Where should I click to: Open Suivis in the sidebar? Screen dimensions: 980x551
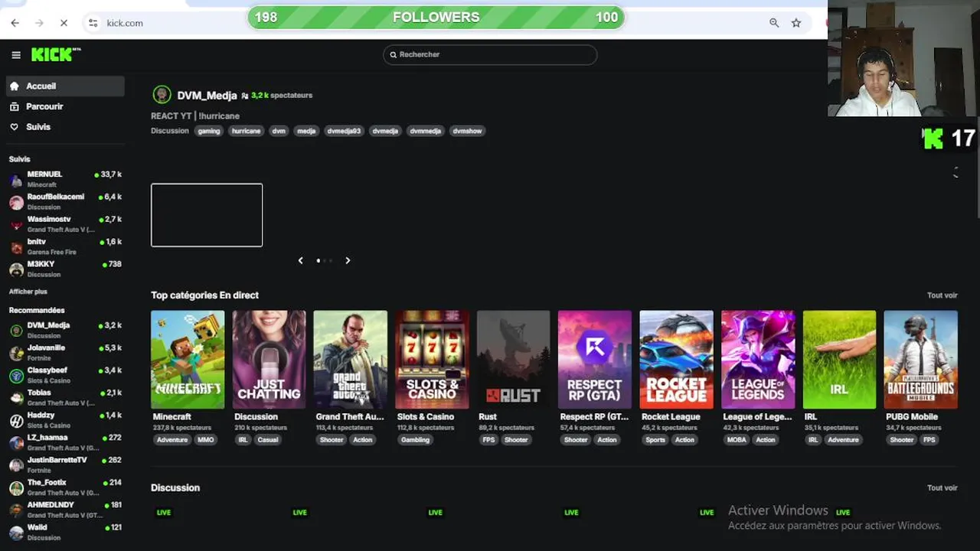coord(65,127)
